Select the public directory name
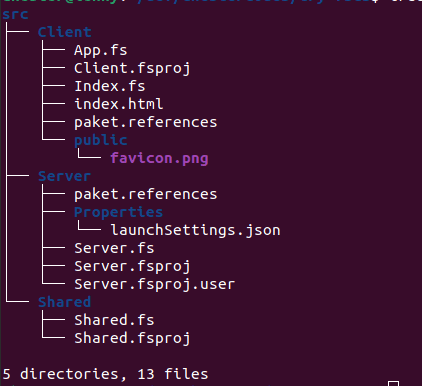Screen dimensions: 422x386 point(101,140)
